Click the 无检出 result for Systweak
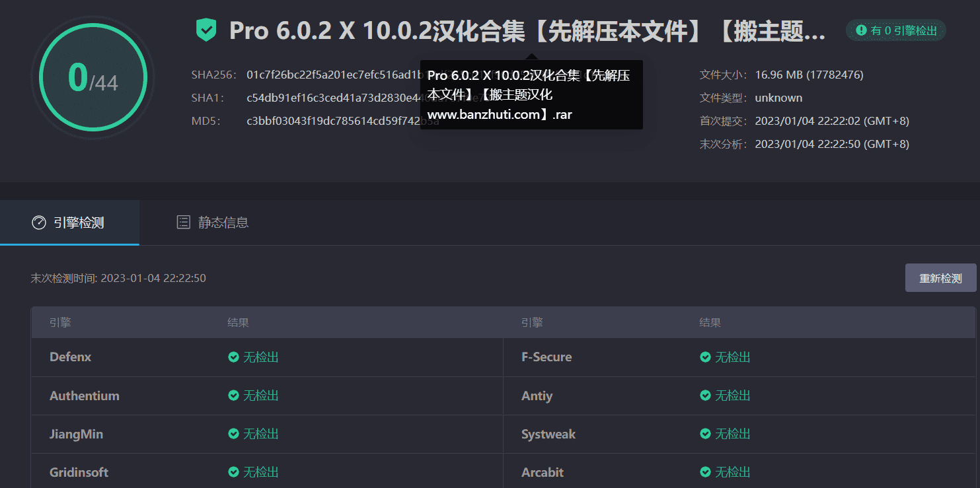Viewport: 980px width, 488px height. tap(733, 434)
